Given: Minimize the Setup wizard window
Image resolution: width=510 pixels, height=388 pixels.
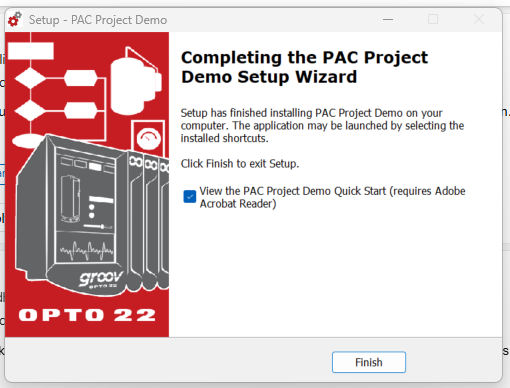Looking at the screenshot, I should 388,19.
